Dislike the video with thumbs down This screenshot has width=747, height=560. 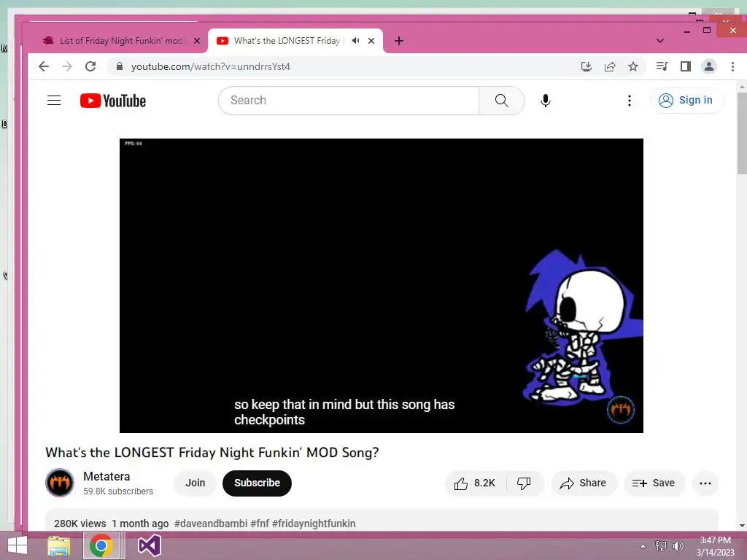[x=524, y=483]
